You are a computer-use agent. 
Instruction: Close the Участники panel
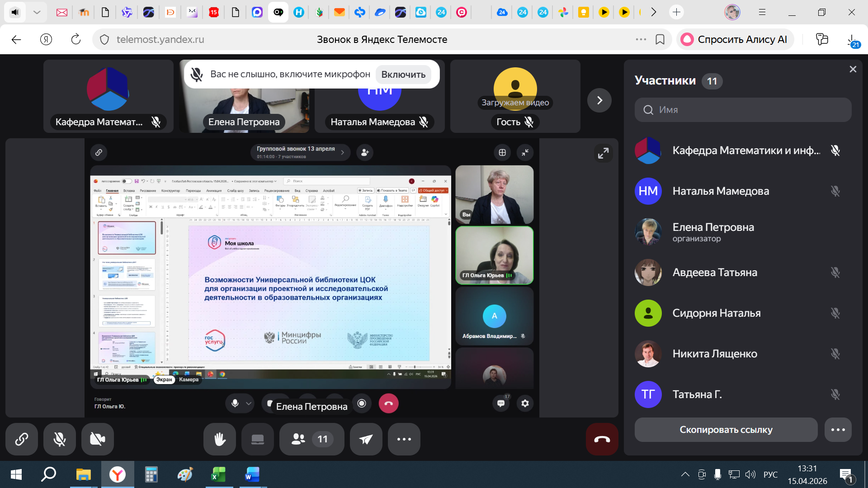853,69
